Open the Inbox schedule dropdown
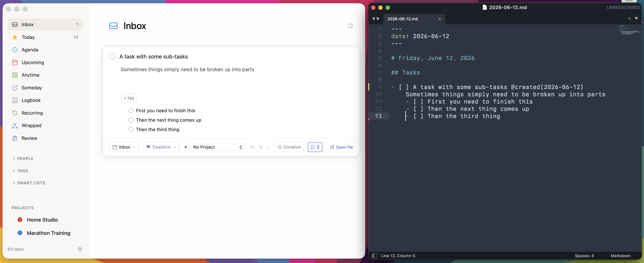Screen dimensions: 644x263 124,147
